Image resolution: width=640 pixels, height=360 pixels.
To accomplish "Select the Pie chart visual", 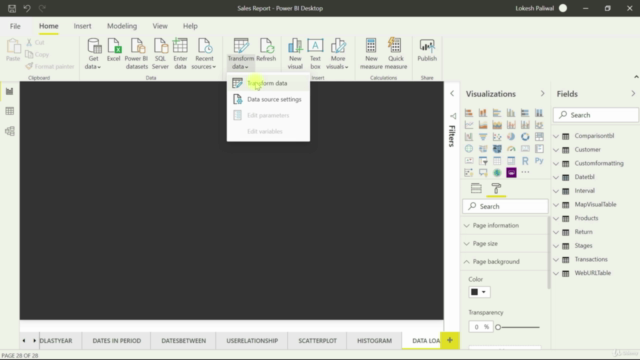I will point(511,137).
